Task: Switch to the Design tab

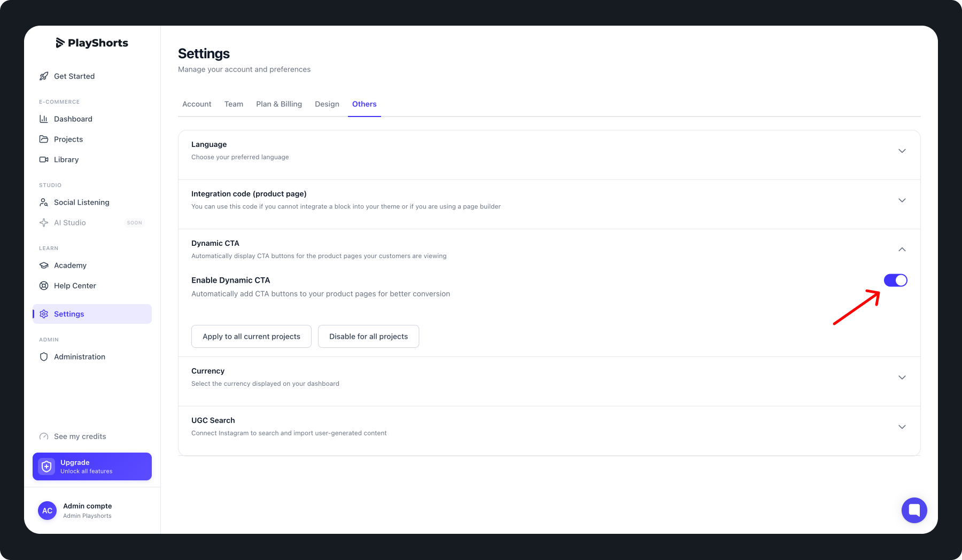Action: (x=327, y=104)
